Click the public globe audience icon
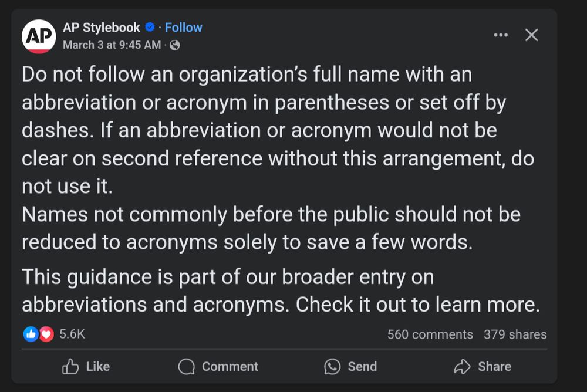Image resolution: width=587 pixels, height=392 pixels. pyautogui.click(x=174, y=45)
